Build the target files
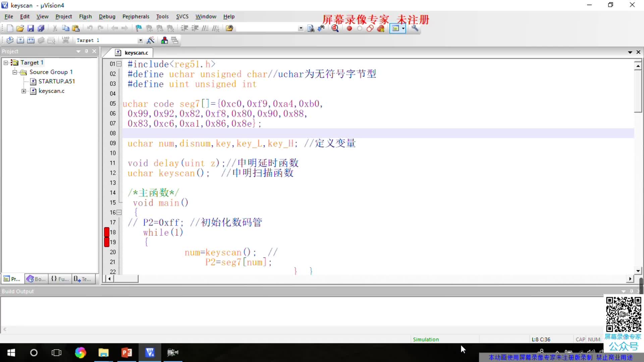Viewport: 644px width, 362px height. (x=20, y=40)
